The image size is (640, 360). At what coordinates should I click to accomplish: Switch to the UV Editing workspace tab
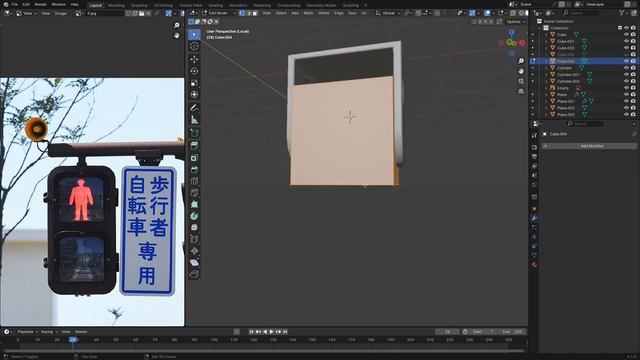[x=163, y=5]
